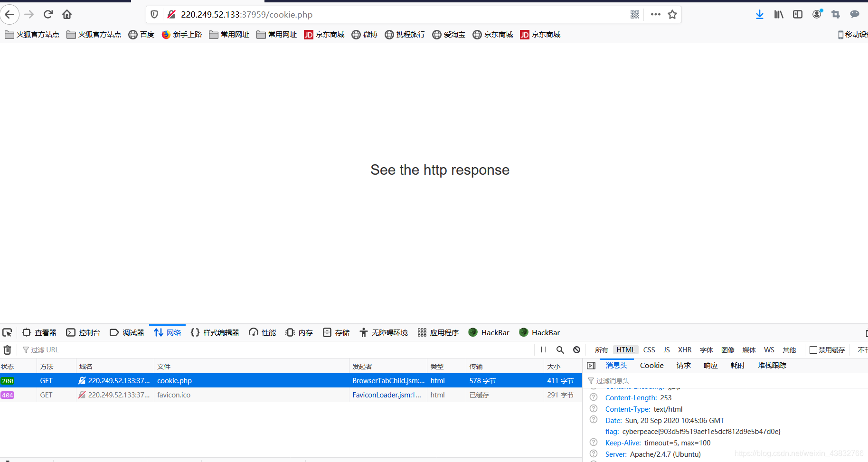Open page actions three-dot menu
This screenshot has height=462, width=868.
pos(656,14)
